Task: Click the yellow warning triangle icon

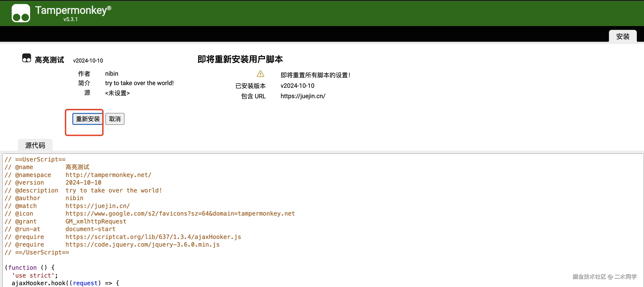Action: (x=260, y=74)
